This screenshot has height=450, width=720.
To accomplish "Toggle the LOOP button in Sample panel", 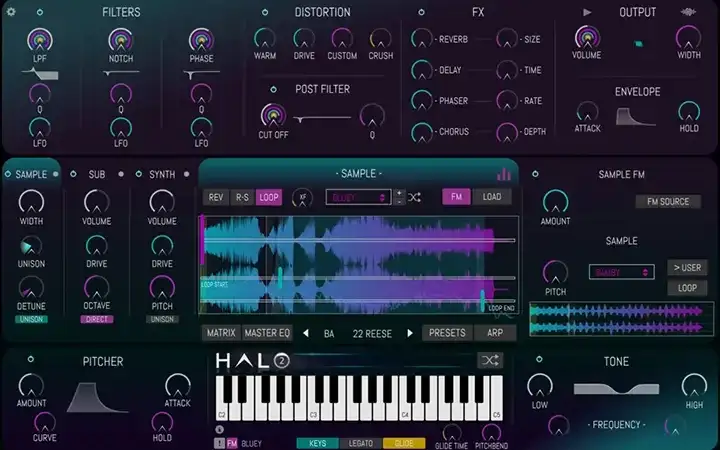I will 269,197.
